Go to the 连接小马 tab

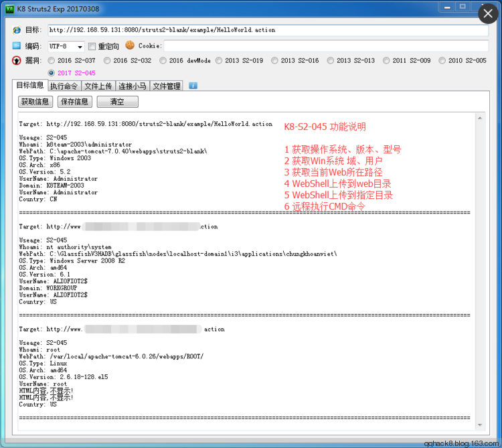pos(133,86)
